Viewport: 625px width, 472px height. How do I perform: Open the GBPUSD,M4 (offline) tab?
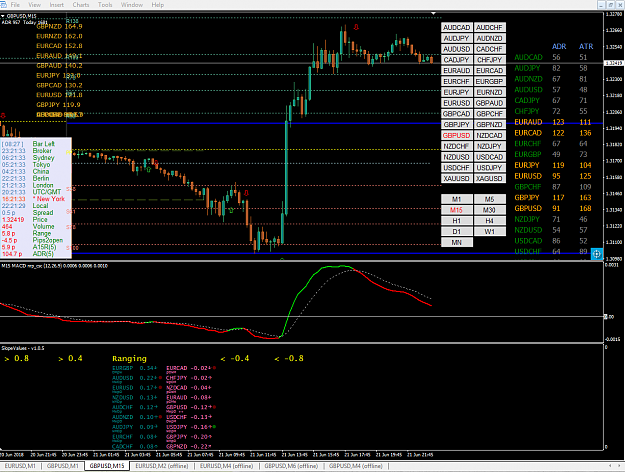[x=356, y=466]
